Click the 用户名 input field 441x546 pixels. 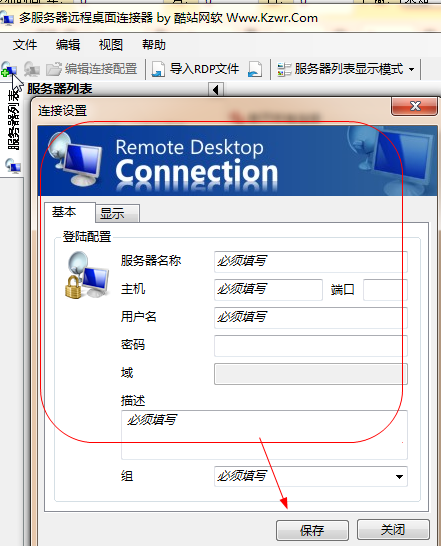coord(311,318)
